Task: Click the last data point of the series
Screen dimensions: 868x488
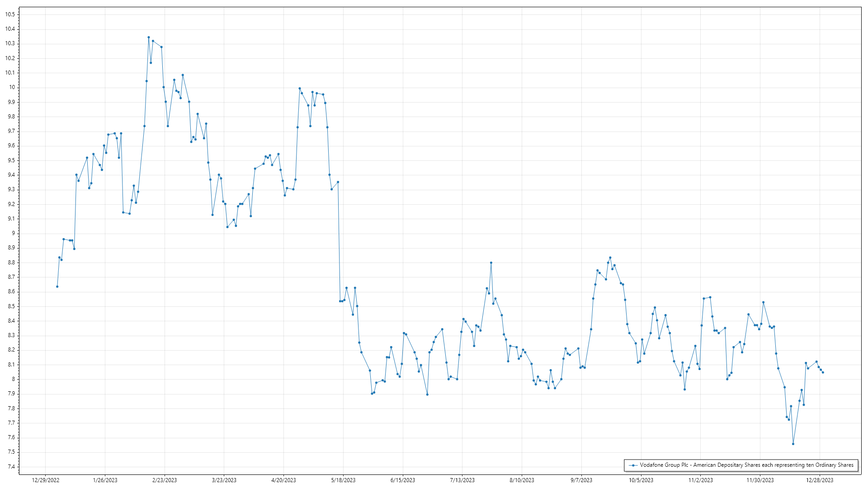Action: (823, 372)
